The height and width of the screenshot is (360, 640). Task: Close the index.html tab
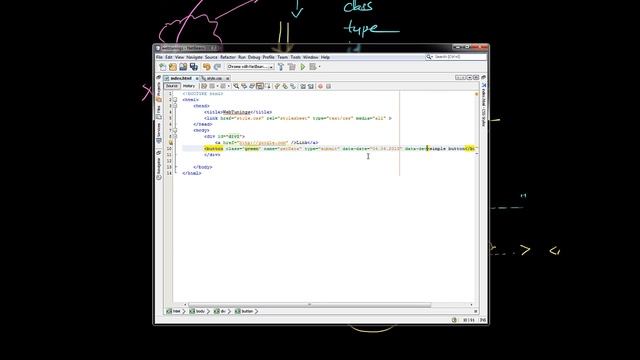click(x=197, y=78)
